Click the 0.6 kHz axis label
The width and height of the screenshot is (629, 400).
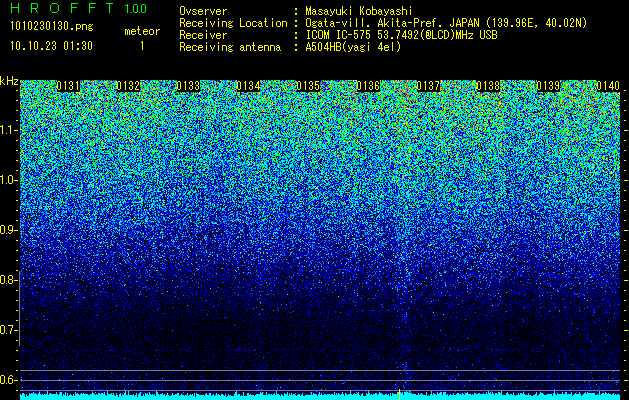7,380
